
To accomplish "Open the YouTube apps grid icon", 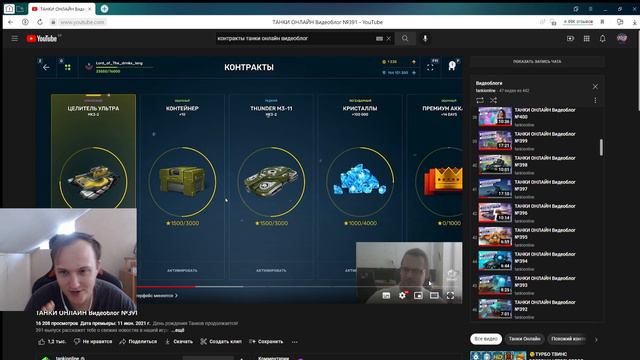I will coord(587,38).
